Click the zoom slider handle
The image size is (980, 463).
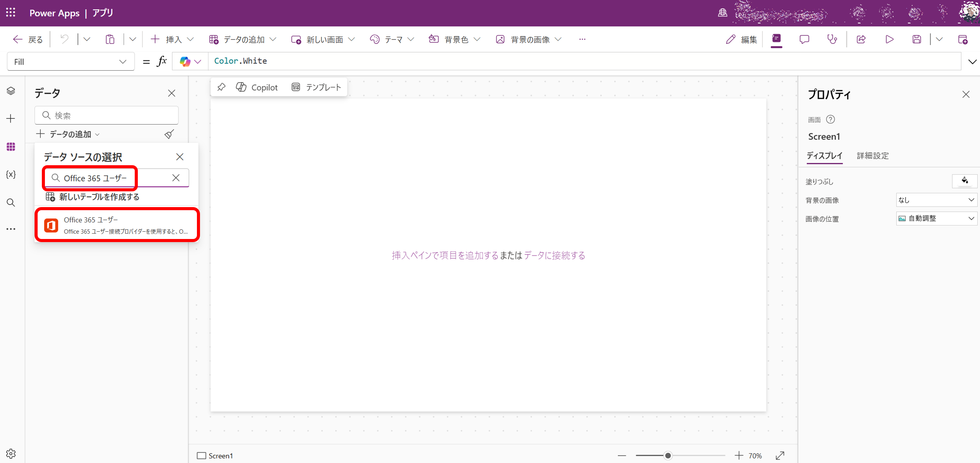[x=668, y=456]
